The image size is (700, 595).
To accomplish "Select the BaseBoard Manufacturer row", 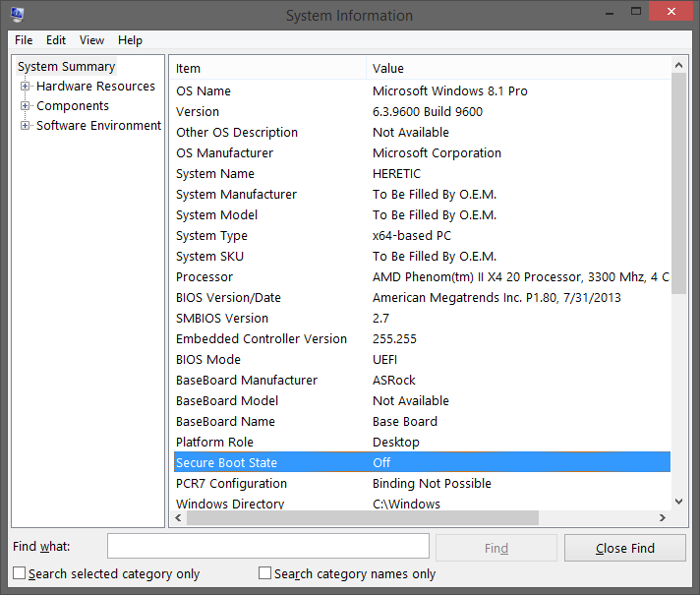I will [x=422, y=381].
